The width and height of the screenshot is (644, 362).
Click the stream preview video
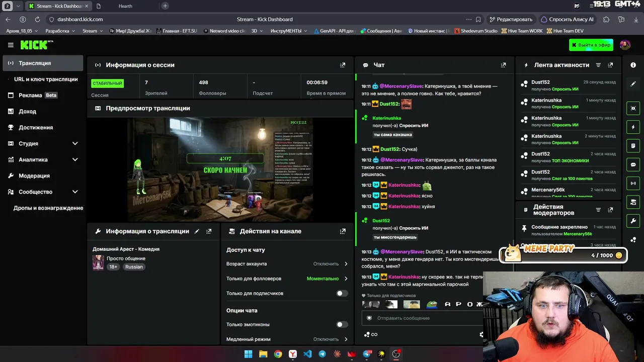click(x=220, y=169)
